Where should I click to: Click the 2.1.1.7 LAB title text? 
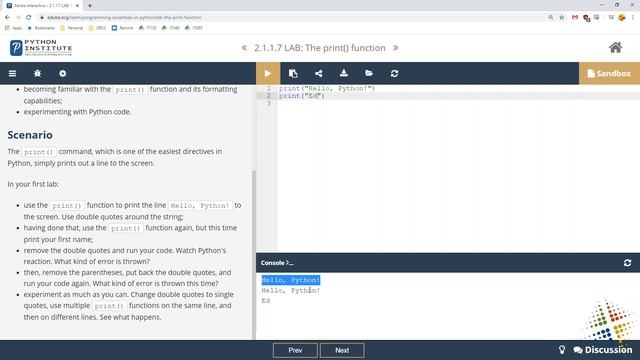(x=320, y=48)
